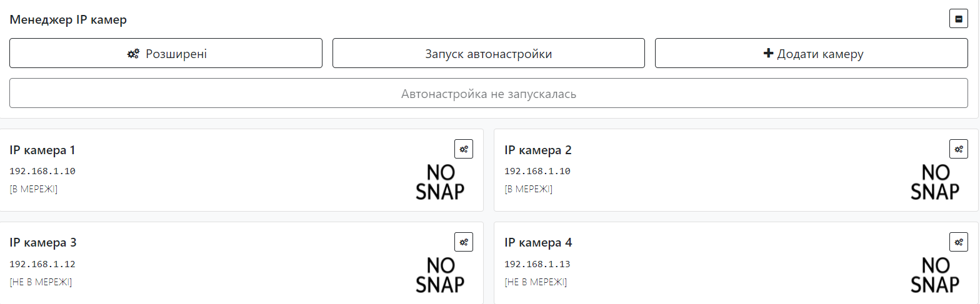Click [В МЕРЕЖІ] status of IP камера 2
The width and height of the screenshot is (980, 304).
pos(528,189)
